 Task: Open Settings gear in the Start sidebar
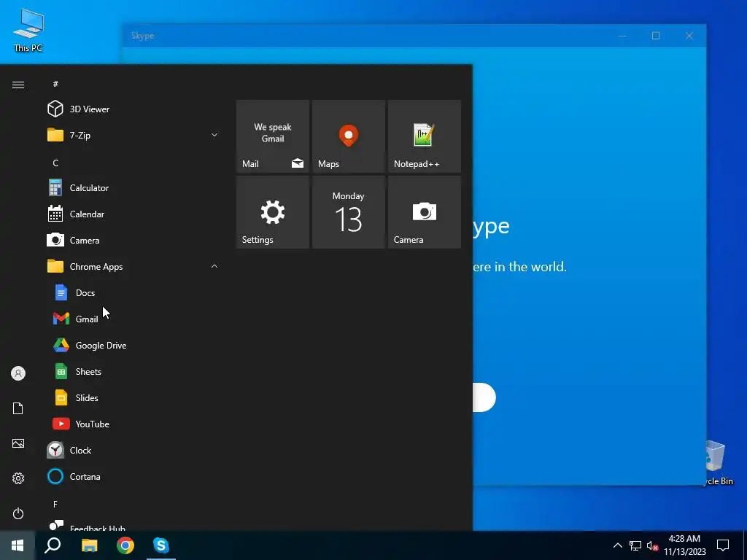coord(18,478)
